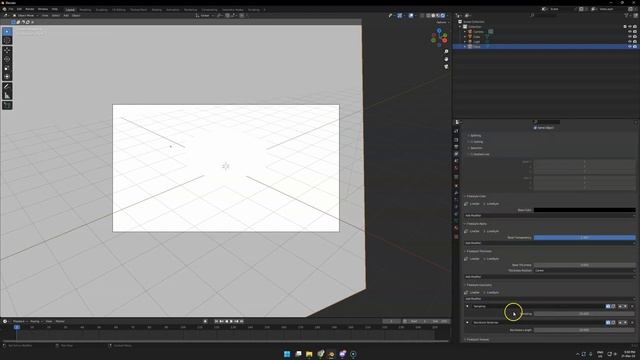This screenshot has height=360, width=640.
Task: Click the Backbone Length value field
Action: click(584, 330)
